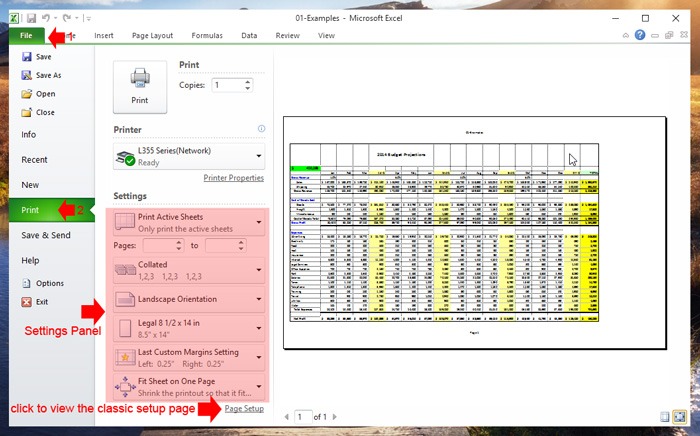
Task: Open the Printer Properties link
Action: [x=233, y=178]
